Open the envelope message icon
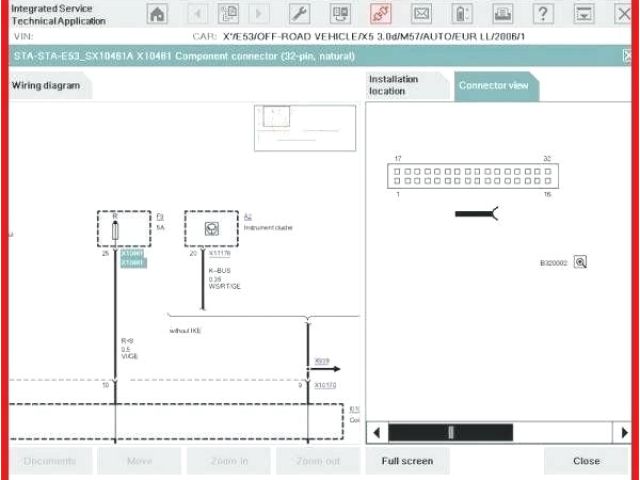The width and height of the screenshot is (640, 480). tap(421, 14)
